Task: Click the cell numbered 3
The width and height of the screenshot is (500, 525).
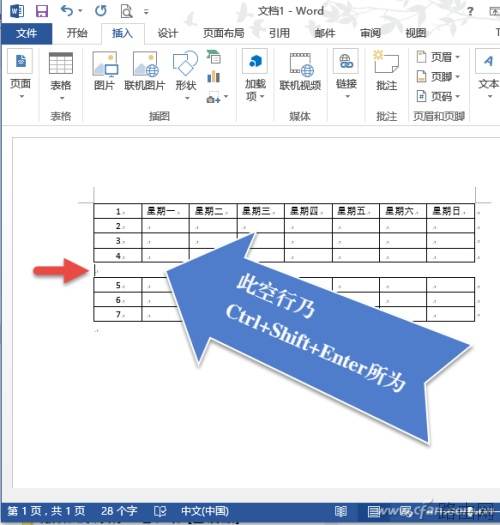Action: (118, 241)
